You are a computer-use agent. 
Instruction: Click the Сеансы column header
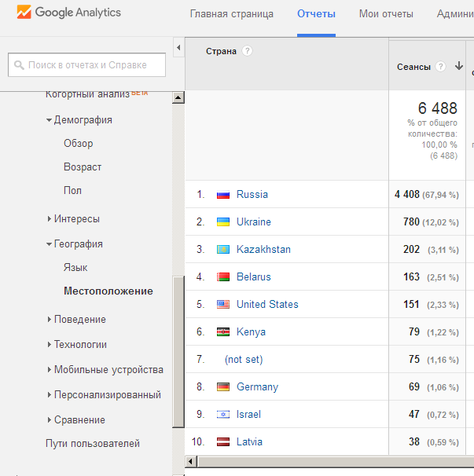pyautogui.click(x=413, y=67)
